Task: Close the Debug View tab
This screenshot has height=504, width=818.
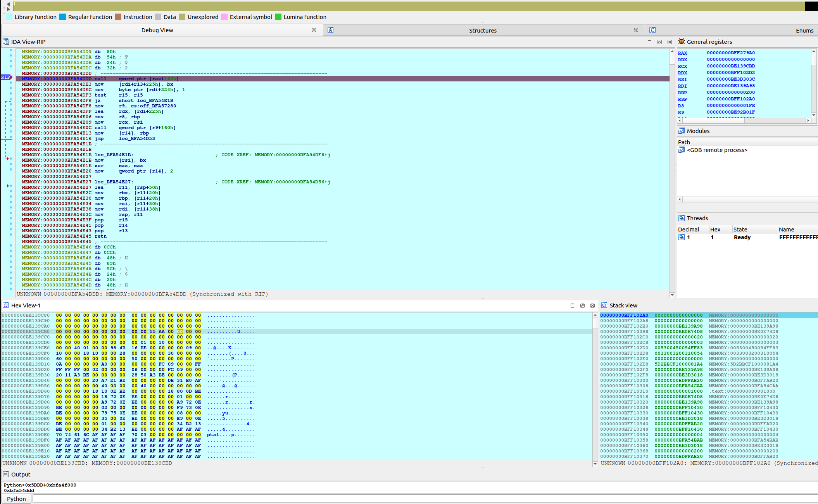Action: 314,30
